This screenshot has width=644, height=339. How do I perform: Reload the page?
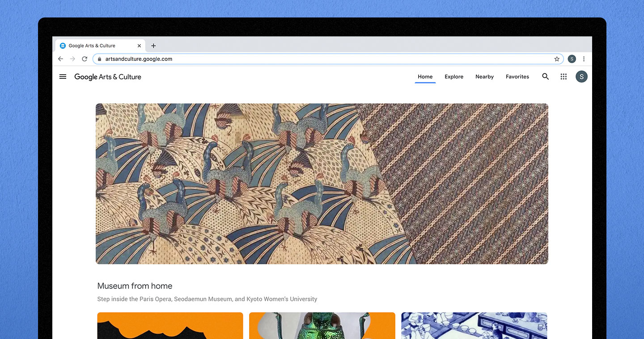[85, 59]
